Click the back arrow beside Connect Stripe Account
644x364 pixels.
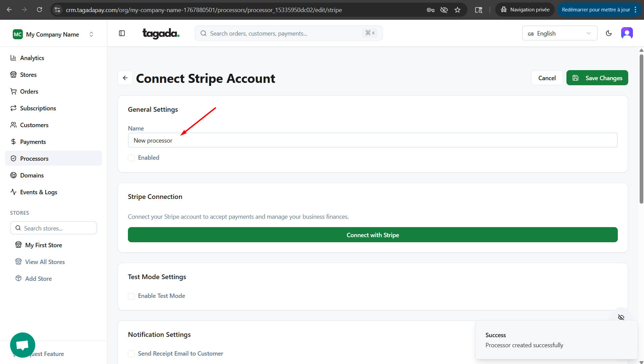point(125,78)
